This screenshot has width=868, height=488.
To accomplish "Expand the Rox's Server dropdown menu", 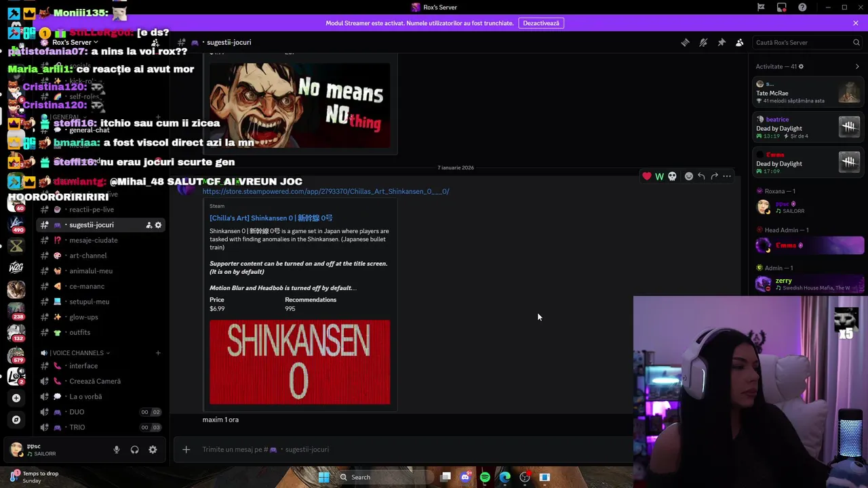I will 75,42.
